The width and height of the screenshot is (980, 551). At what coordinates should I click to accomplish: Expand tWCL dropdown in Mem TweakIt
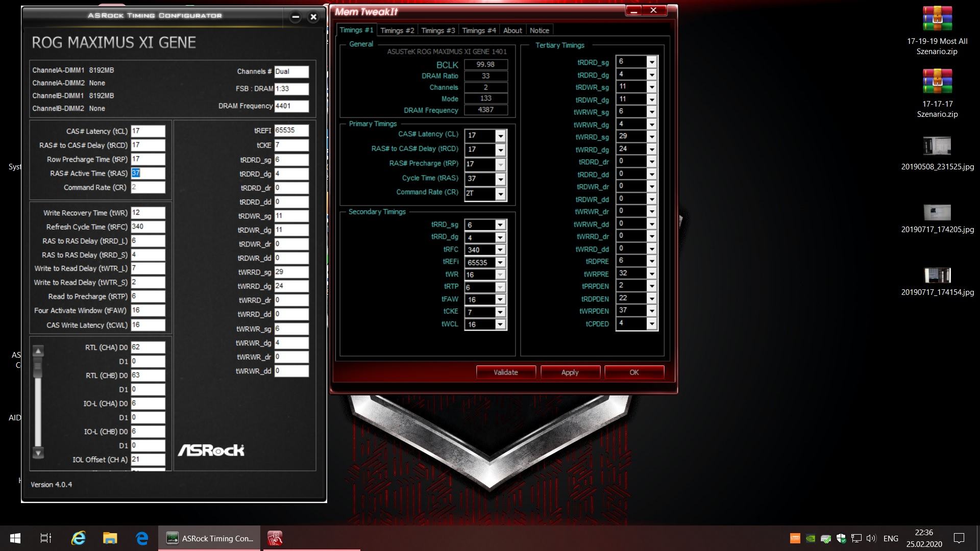click(x=500, y=324)
